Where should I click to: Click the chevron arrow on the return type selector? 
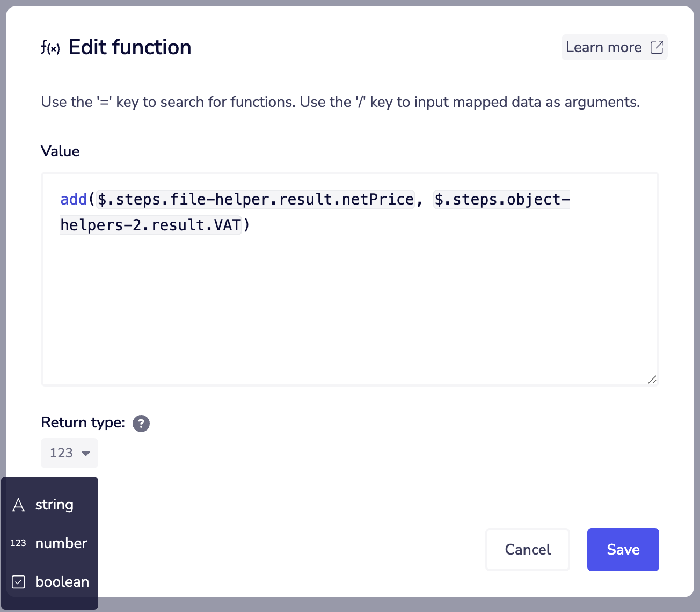[85, 453]
